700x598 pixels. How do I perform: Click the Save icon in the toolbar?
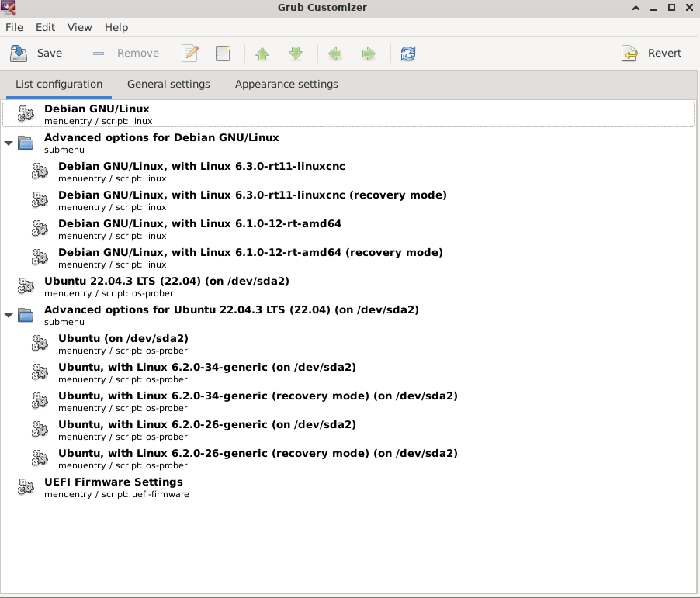19,53
